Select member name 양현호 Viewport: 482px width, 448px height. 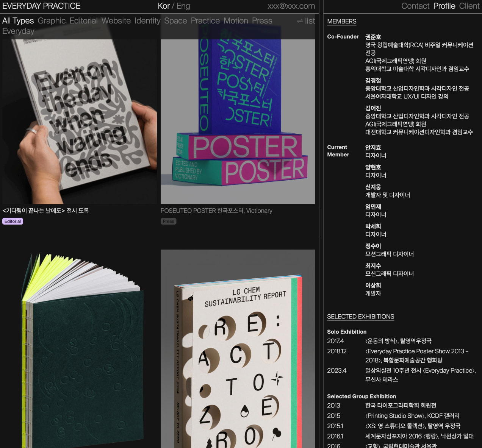click(x=373, y=167)
